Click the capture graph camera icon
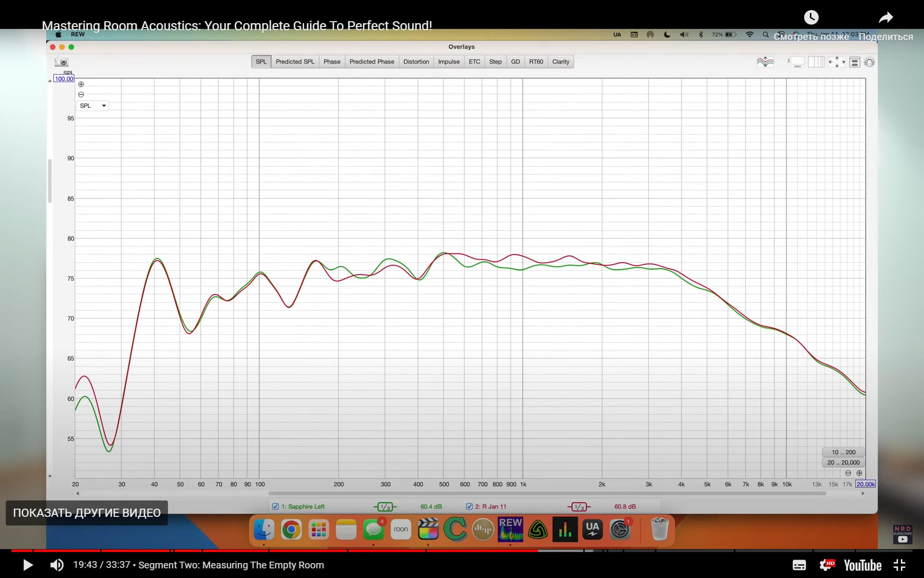The width and height of the screenshot is (924, 578). [62, 62]
